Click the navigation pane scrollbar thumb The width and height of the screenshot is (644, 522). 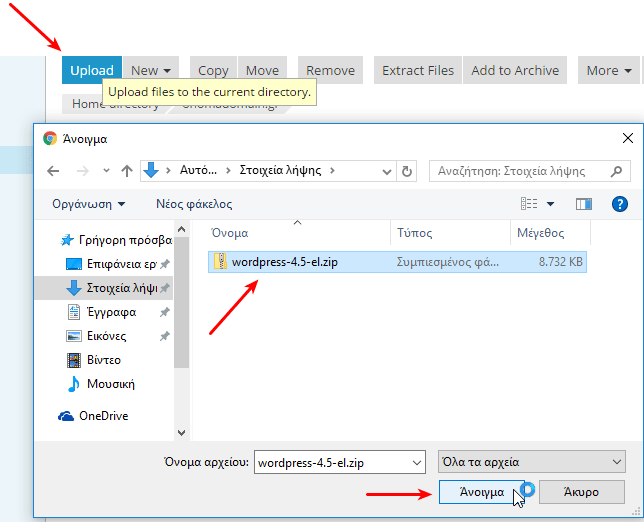click(182, 302)
